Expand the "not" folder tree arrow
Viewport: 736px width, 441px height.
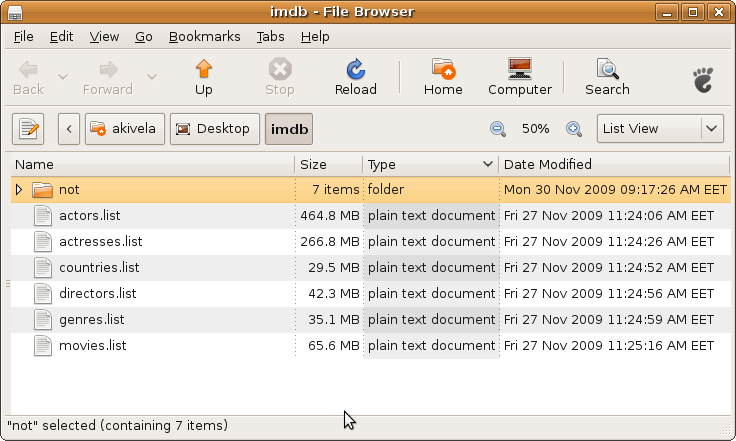tap(18, 189)
